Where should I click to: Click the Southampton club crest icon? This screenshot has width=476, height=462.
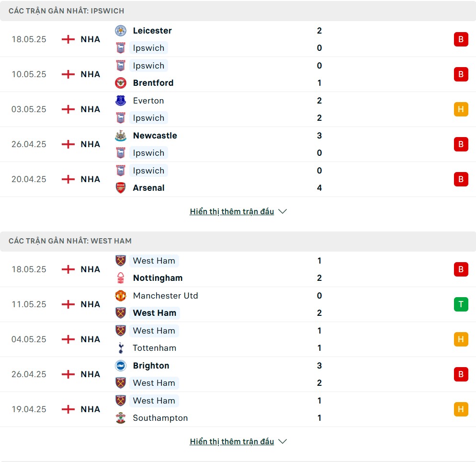(x=121, y=418)
